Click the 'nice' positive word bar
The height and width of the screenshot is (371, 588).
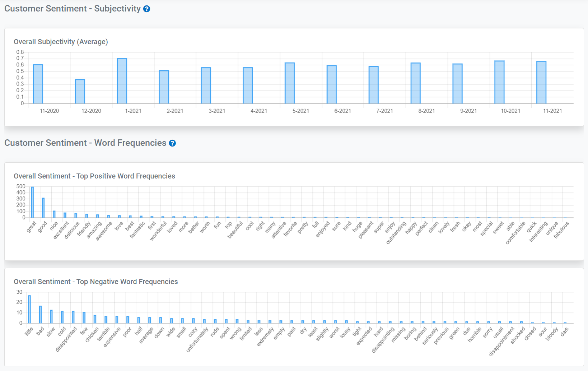point(54,214)
